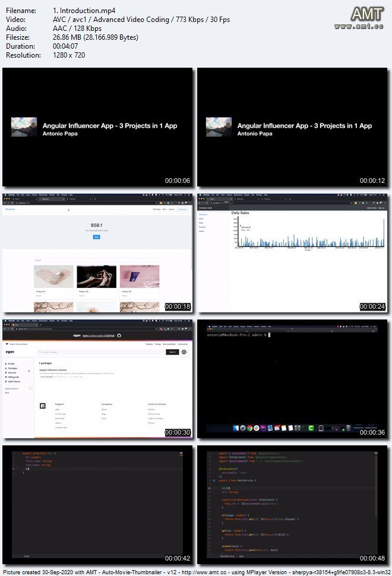Select the audio value AAC / 128 Kbps
Image resolution: width=392 pixels, height=576 pixels.
(x=77, y=29)
